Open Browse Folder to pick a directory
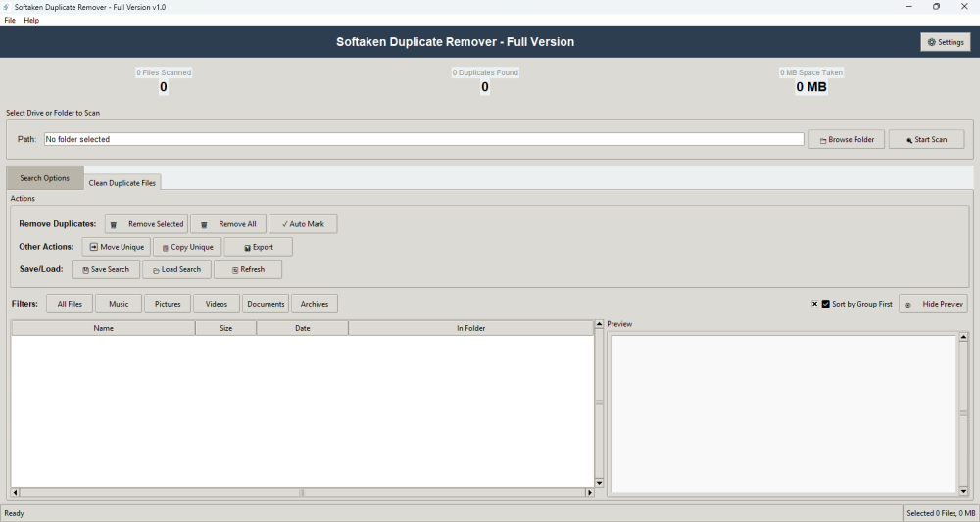The height and width of the screenshot is (522, 980). coord(847,139)
